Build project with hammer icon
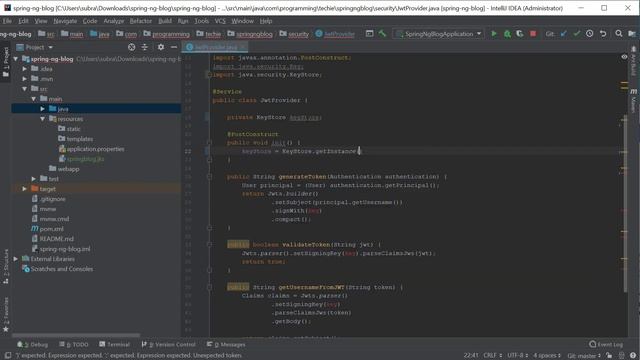 pos(382,34)
